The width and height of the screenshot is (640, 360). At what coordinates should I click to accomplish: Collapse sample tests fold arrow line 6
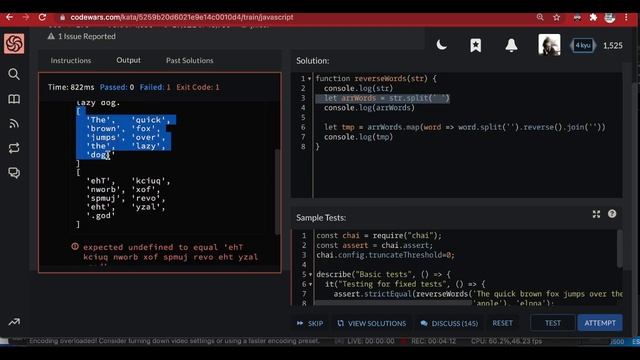coord(310,284)
